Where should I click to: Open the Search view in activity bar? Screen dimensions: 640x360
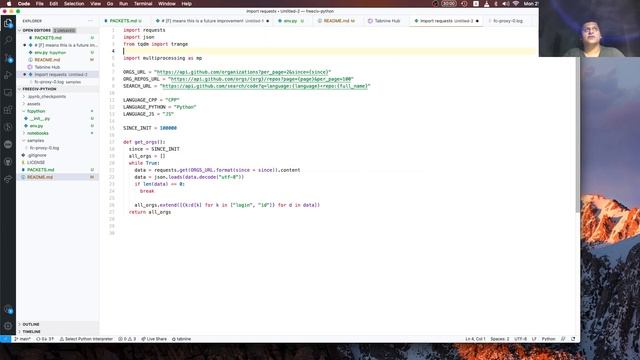click(x=8, y=40)
